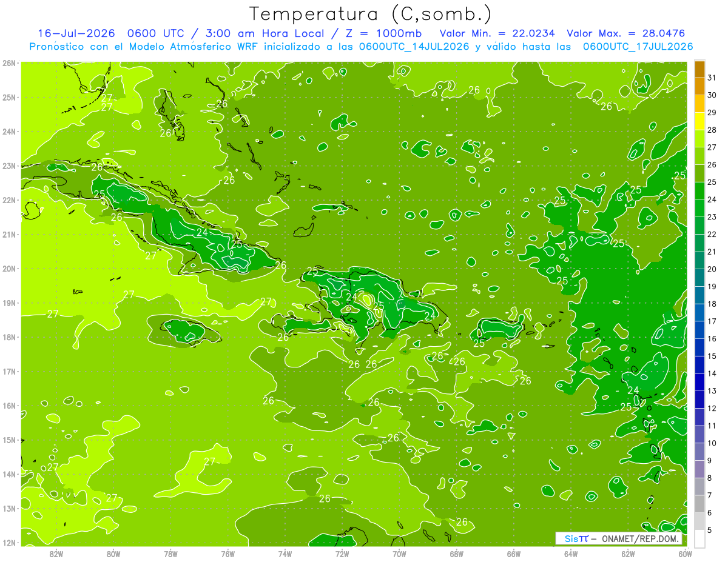Click the gray colorbar swatch between 6 and 7
The width and height of the screenshot is (728, 562).
tap(699, 504)
